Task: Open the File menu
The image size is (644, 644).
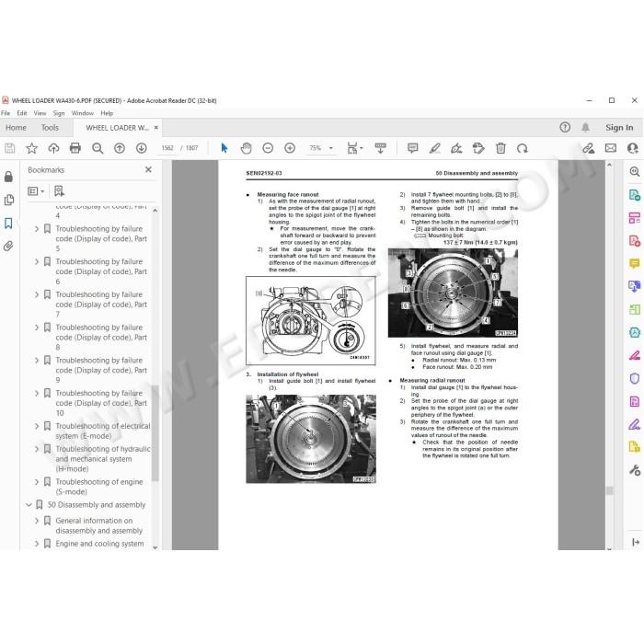Action: pos(6,113)
